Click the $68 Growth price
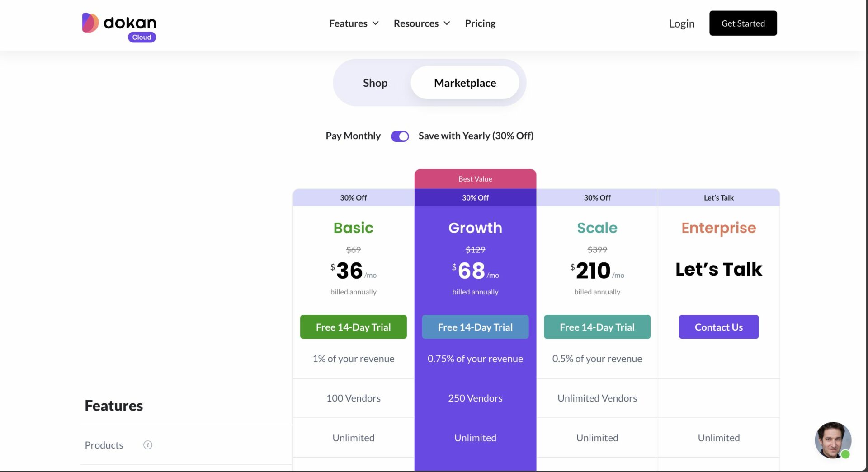868x472 pixels. [475, 271]
